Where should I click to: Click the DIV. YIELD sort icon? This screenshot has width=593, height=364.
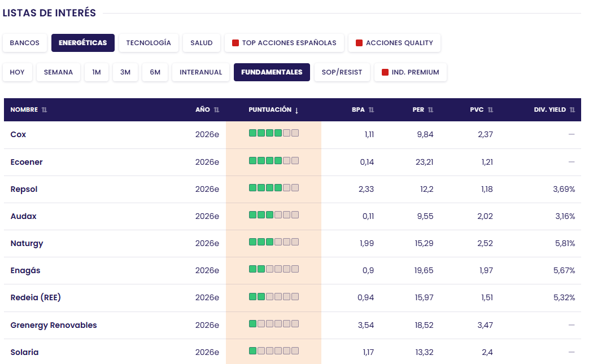coord(572,109)
